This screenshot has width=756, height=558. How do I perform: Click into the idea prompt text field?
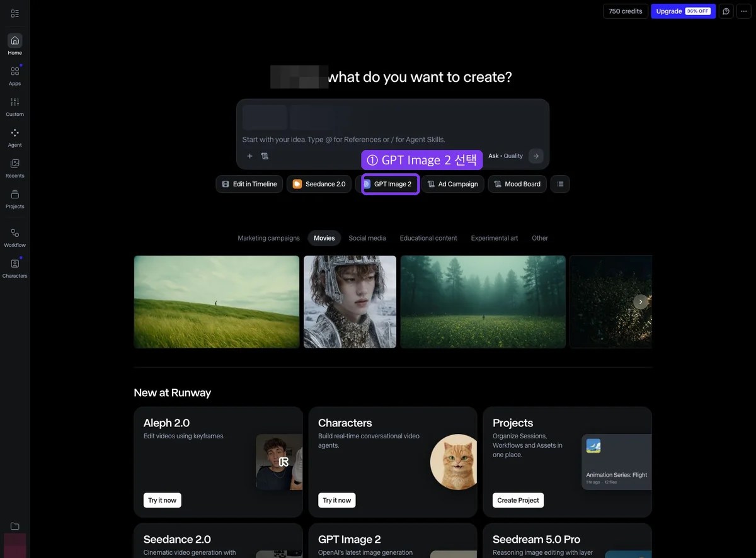[392, 139]
